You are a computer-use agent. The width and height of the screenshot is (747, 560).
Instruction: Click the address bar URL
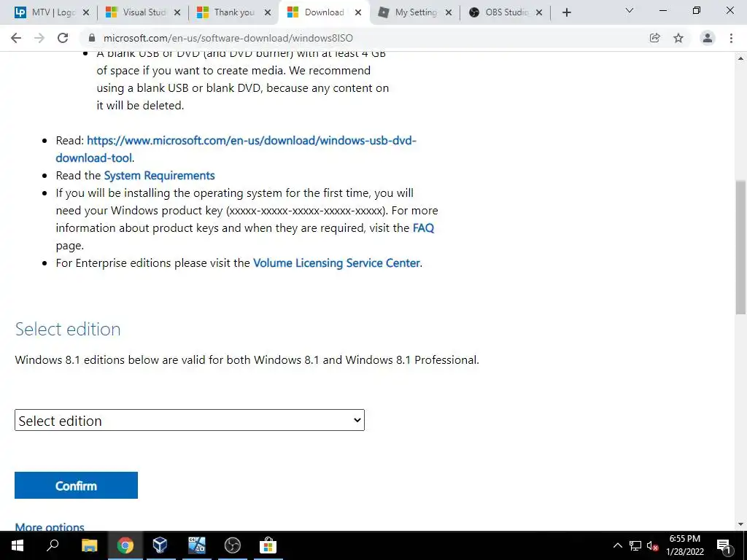228,38
